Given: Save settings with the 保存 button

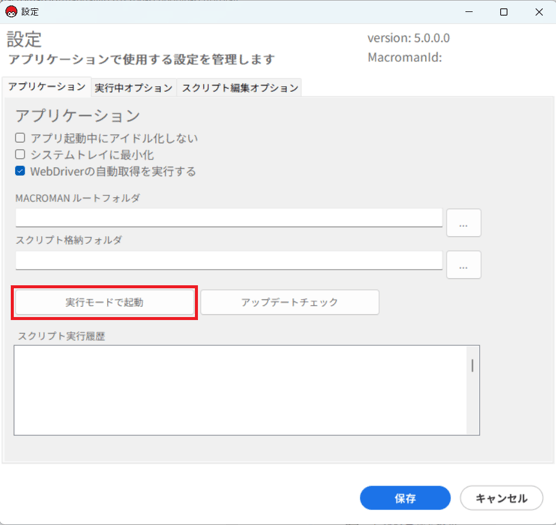Looking at the screenshot, I should [x=405, y=498].
